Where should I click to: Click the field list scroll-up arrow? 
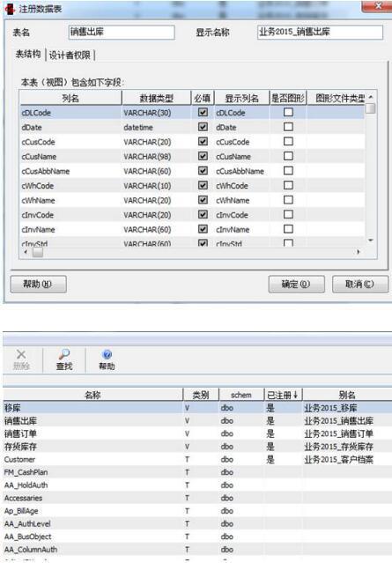tap(371, 97)
